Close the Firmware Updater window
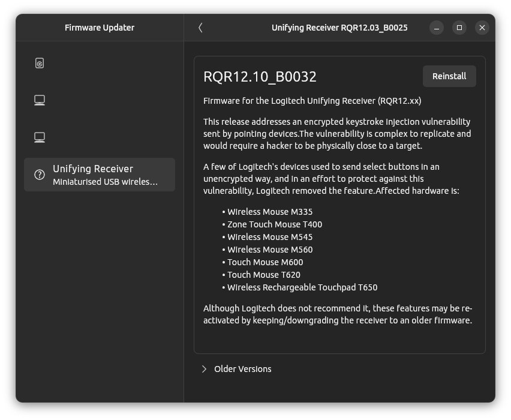511x420 pixels. coord(482,28)
